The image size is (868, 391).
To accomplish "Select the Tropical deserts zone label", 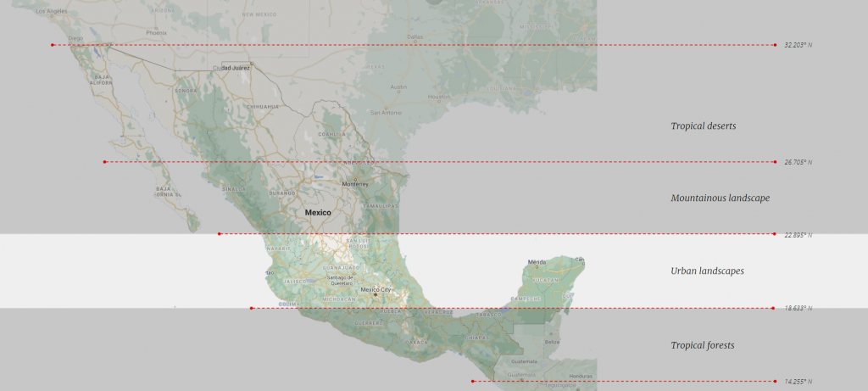I will 703,126.
